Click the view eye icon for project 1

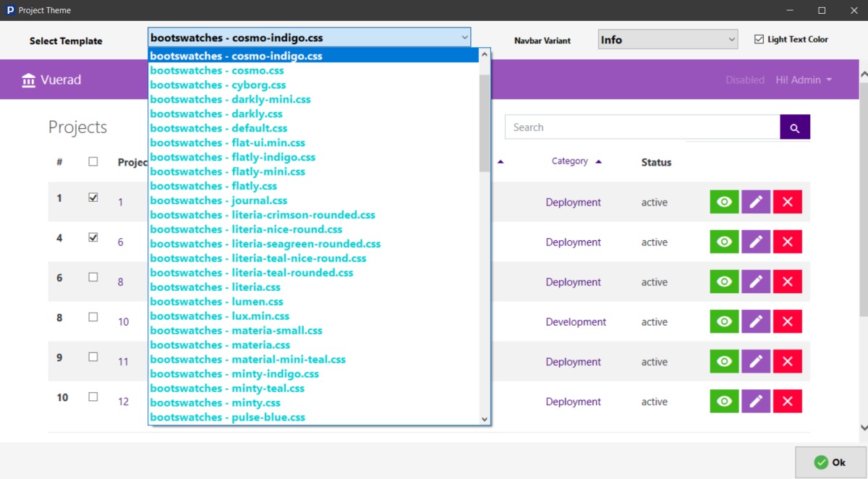click(x=725, y=202)
